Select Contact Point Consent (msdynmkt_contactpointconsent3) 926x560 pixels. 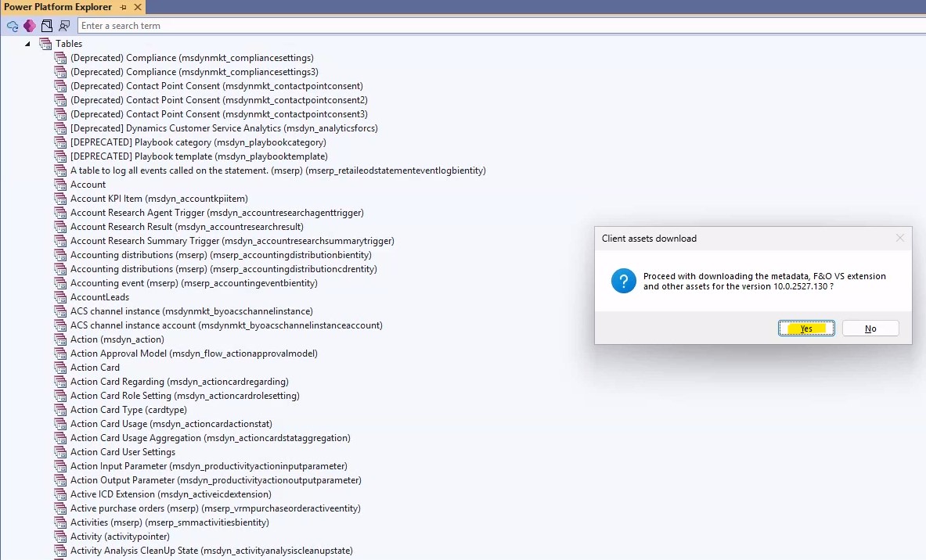[219, 114]
